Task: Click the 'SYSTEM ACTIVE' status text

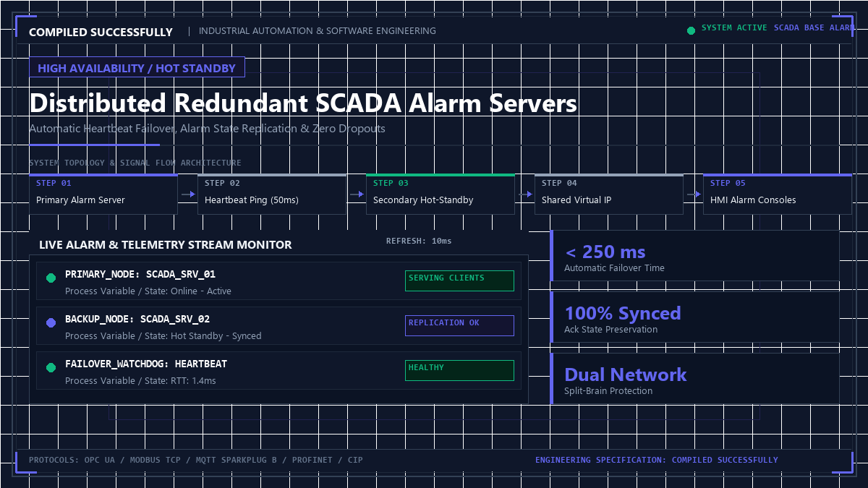Action: 733,27
